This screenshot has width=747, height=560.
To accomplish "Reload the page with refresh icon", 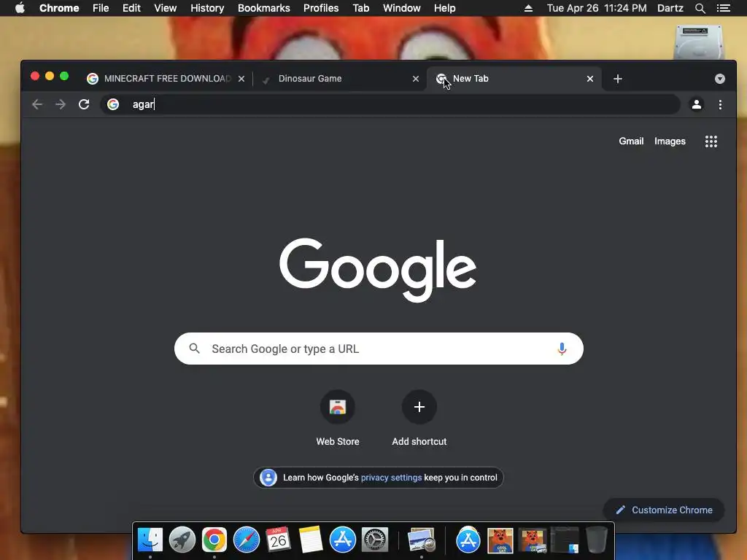I will point(84,104).
